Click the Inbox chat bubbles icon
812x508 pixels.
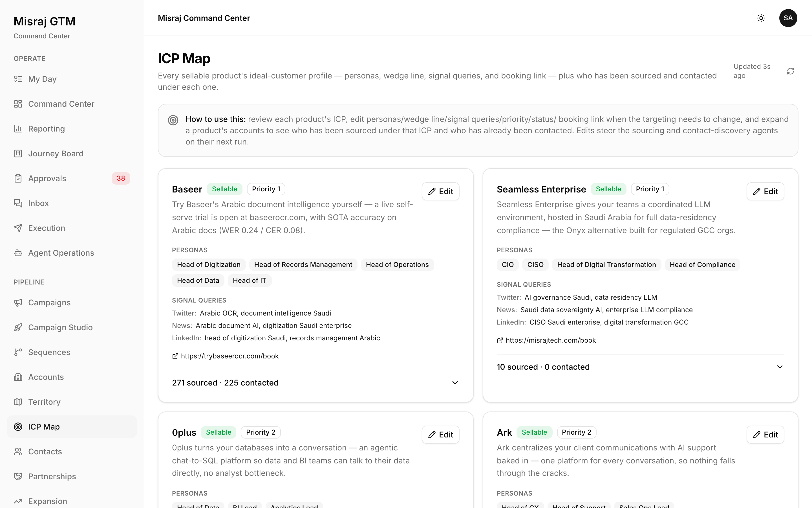[18, 203]
